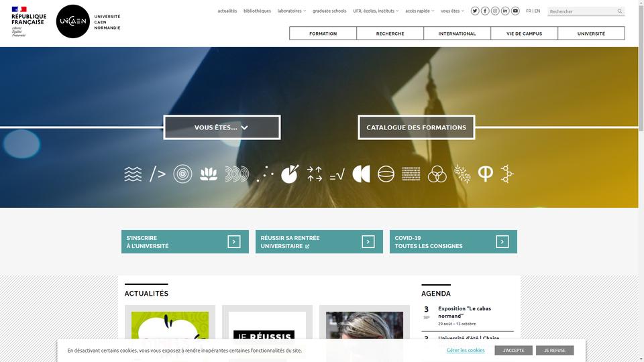This screenshot has width=644, height=362.
Task: Open the FORMATION menu
Action: click(323, 34)
